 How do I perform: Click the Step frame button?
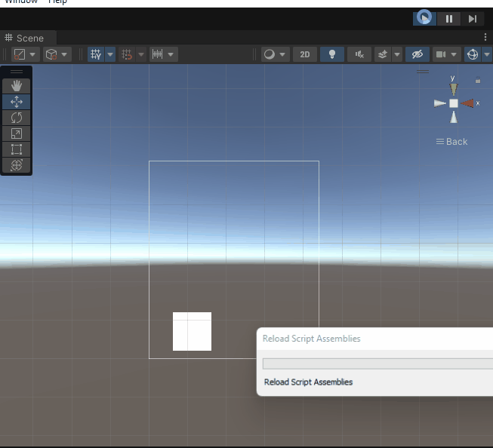(473, 19)
